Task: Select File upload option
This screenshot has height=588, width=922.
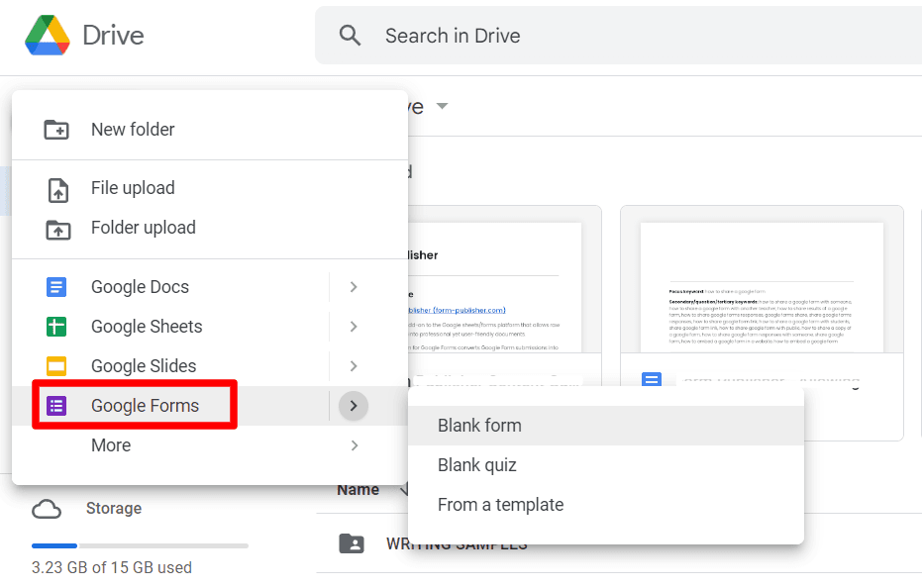Action: click(210, 188)
